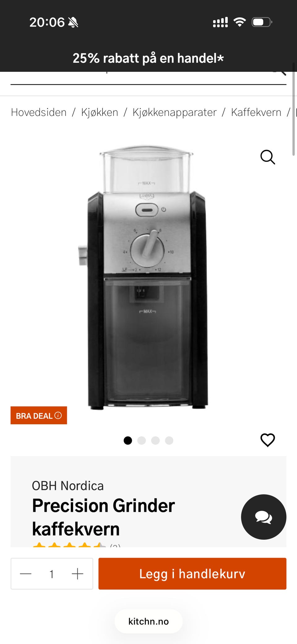Add product to favorites with heart icon

click(268, 440)
